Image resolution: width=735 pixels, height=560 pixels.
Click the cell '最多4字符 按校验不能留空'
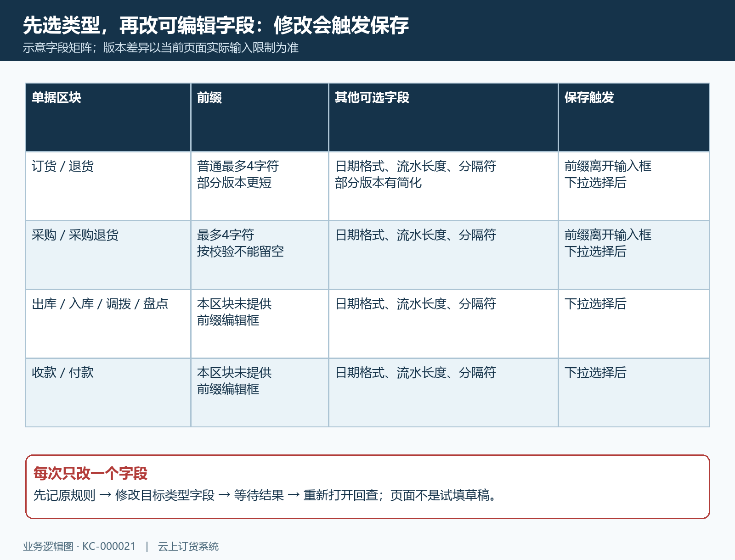[x=260, y=255]
